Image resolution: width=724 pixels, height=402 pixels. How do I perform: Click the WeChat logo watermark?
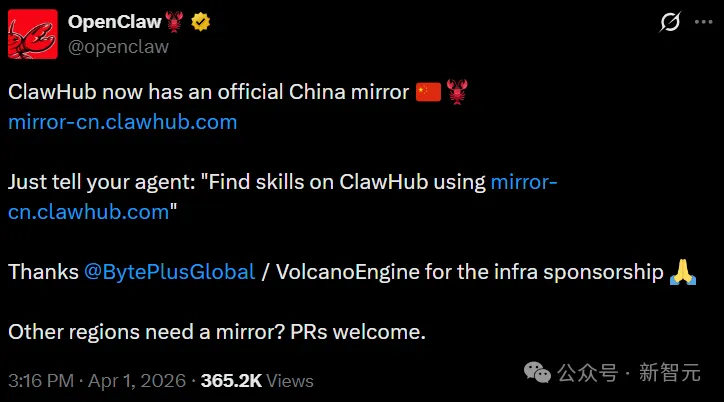[537, 372]
